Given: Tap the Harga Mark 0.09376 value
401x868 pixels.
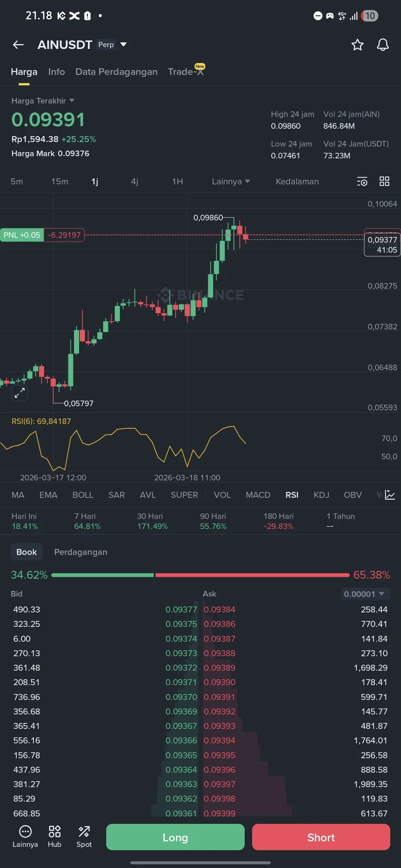Looking at the screenshot, I should click(50, 154).
